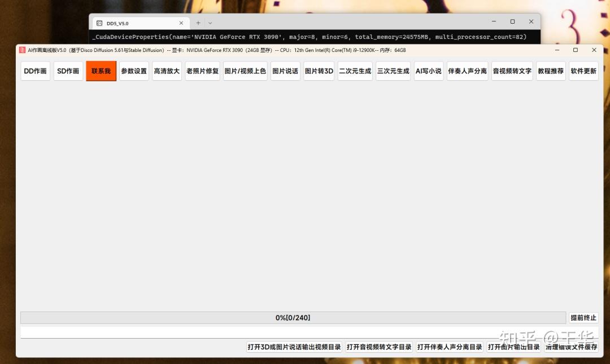Image resolution: width=610 pixels, height=364 pixels.
Task: Launch the 高清放大 upscaling tool
Action: coord(167,71)
